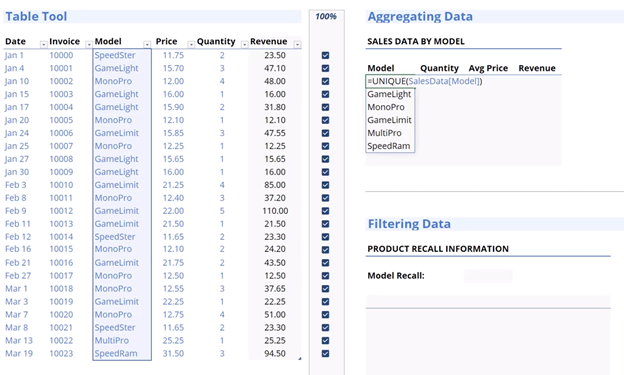Open the Date column filter dropdown
Screen dimensions: 624x375
coord(43,45)
